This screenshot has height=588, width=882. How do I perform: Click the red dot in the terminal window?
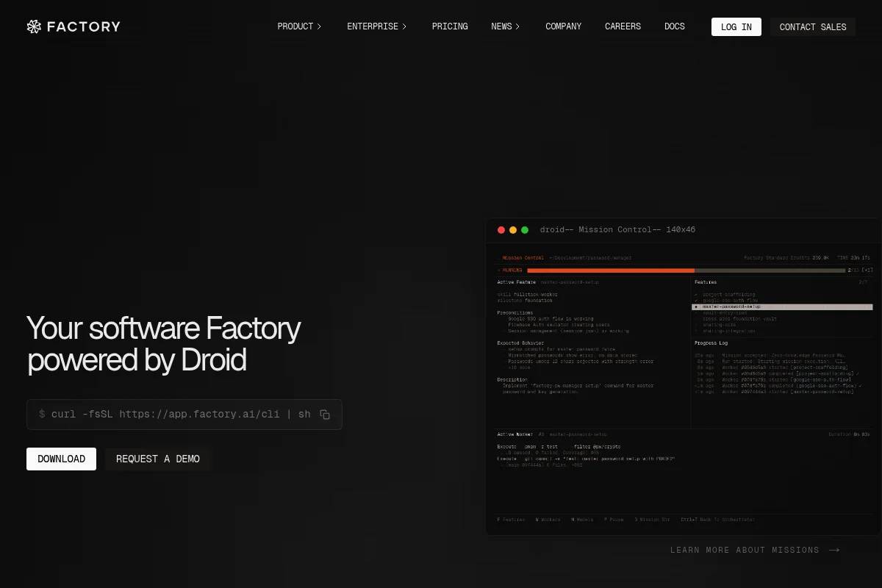coord(501,230)
